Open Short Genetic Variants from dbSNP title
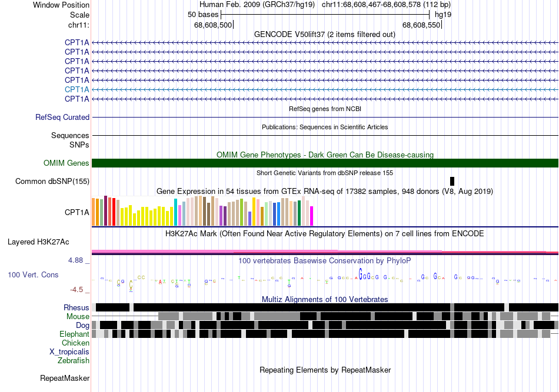The height and width of the screenshot is (392, 559). click(325, 173)
